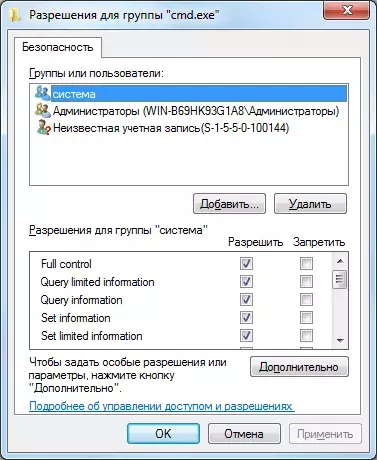Click the Администраторы group icon
The image size is (377, 460).
(x=43, y=110)
